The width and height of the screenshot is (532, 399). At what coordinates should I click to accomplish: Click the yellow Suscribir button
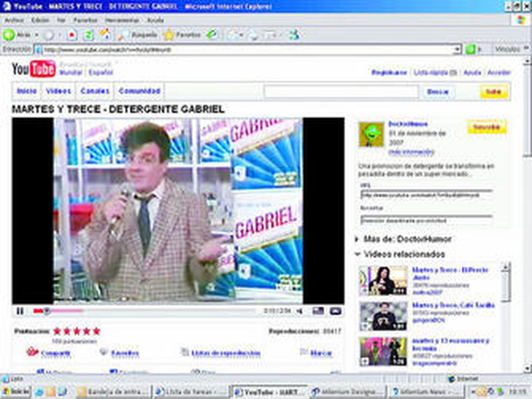(x=487, y=127)
